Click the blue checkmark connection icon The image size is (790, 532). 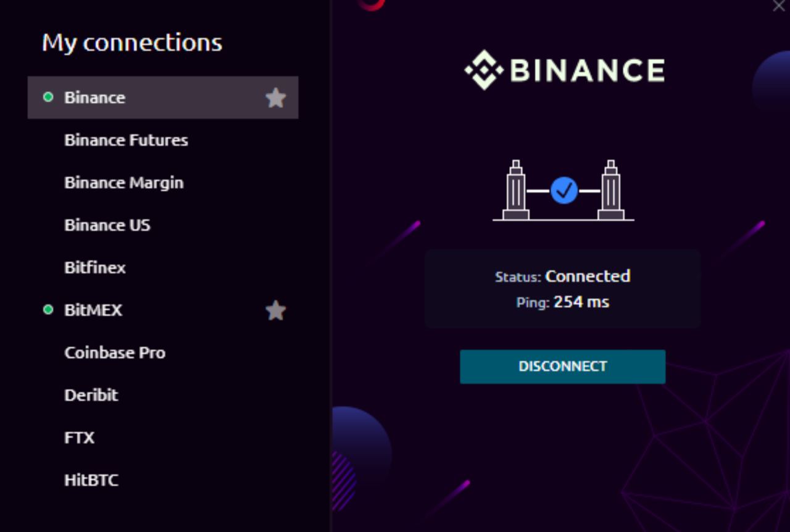563,191
